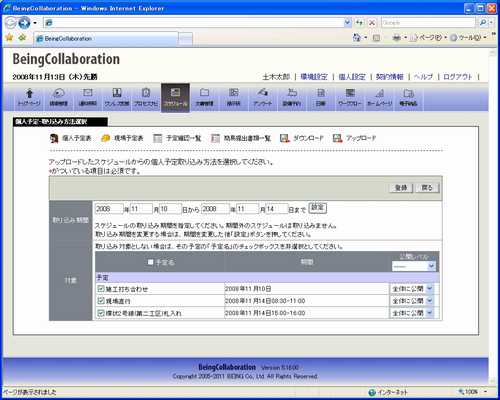Open the 設備予約 module icon
This screenshot has height=400, width=500.
(x=292, y=97)
